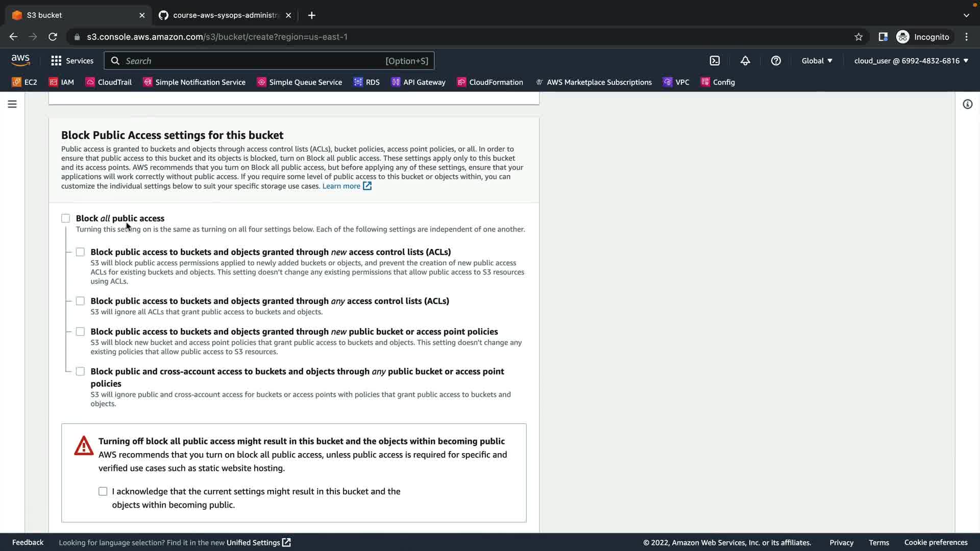Open the left hamburger navigation menu
The height and width of the screenshot is (551, 980).
pos(12,104)
